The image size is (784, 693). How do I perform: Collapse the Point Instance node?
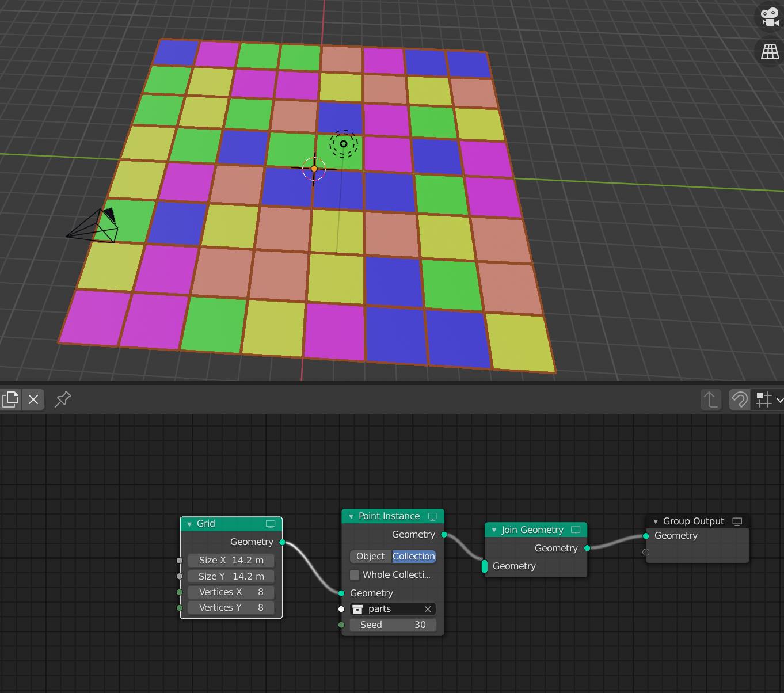[x=351, y=516]
